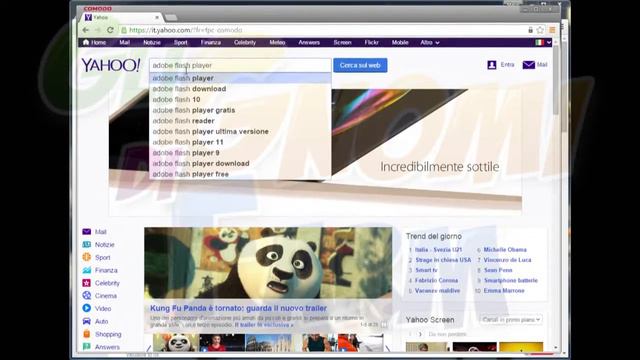
Task: Open Answers in the Yahoo navbar
Action: 309,42
